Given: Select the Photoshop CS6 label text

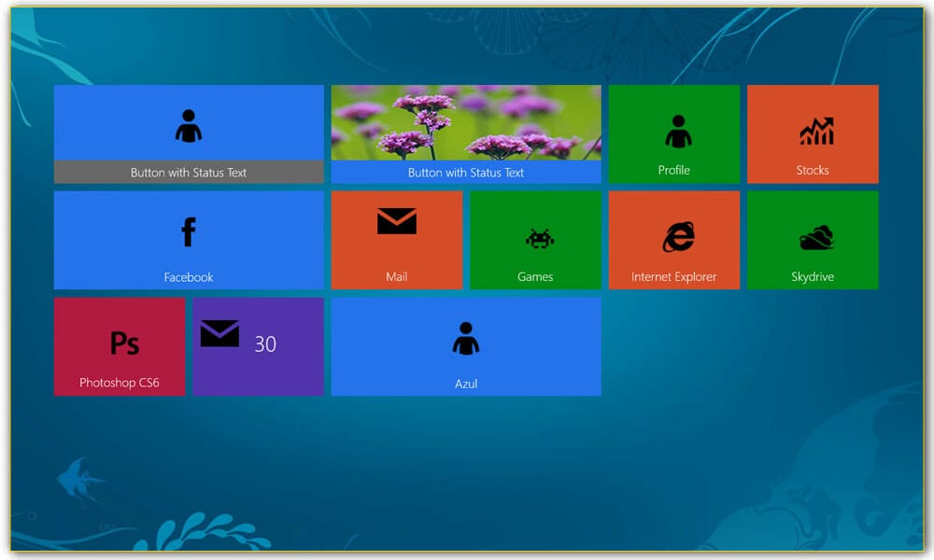Looking at the screenshot, I should (x=120, y=380).
